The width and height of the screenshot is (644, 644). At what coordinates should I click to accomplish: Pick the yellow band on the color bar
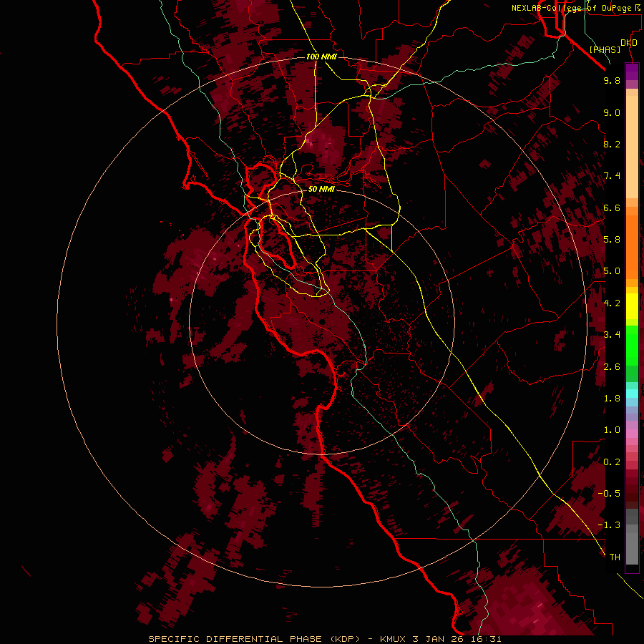[x=632, y=306]
